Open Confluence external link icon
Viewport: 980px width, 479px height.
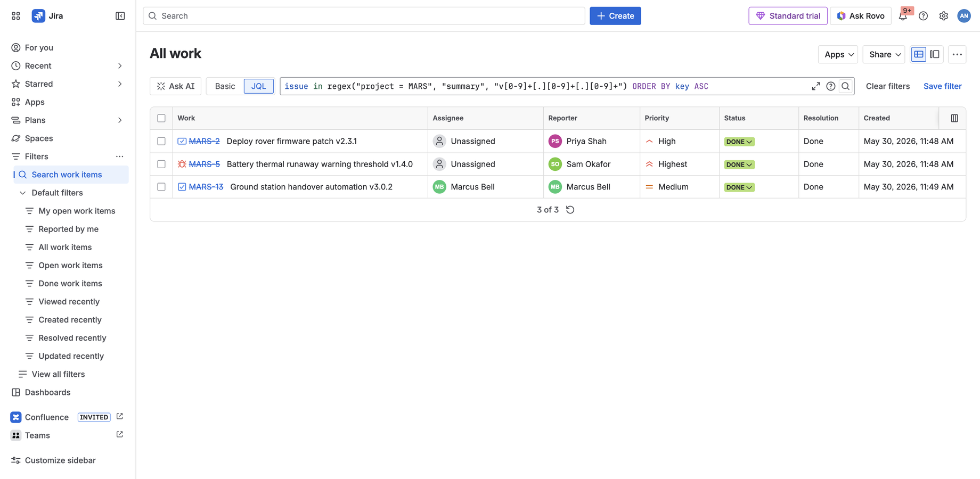119,417
